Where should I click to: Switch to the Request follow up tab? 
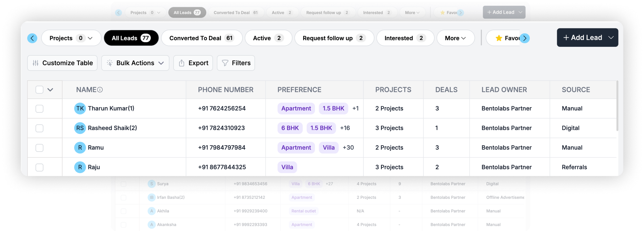pyautogui.click(x=334, y=38)
